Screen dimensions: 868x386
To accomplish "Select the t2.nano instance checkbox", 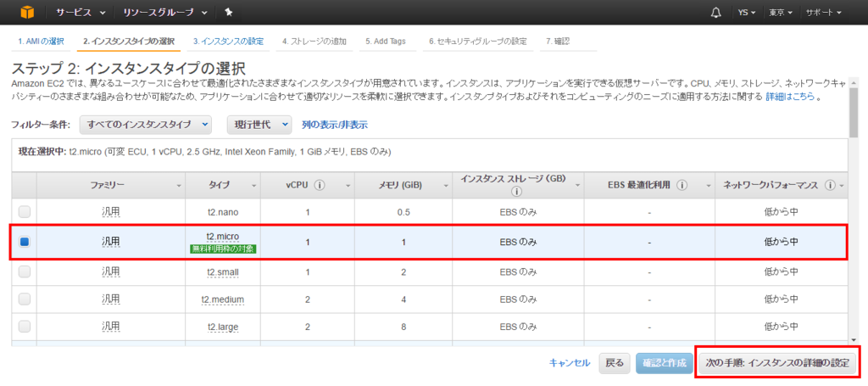I will (25, 211).
